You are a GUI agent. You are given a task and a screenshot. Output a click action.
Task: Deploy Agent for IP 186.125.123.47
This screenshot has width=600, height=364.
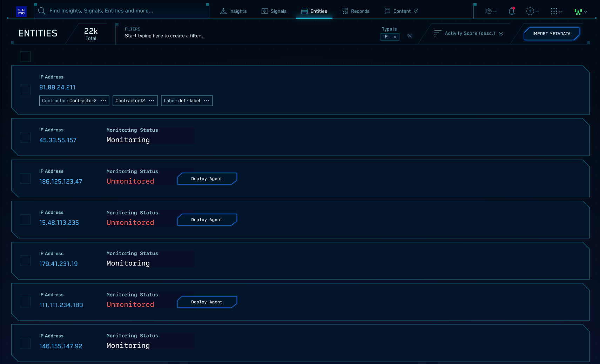(207, 178)
